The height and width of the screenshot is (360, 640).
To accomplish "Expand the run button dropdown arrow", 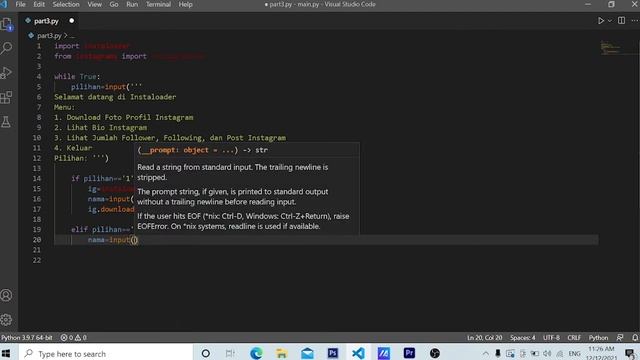I will point(610,20).
